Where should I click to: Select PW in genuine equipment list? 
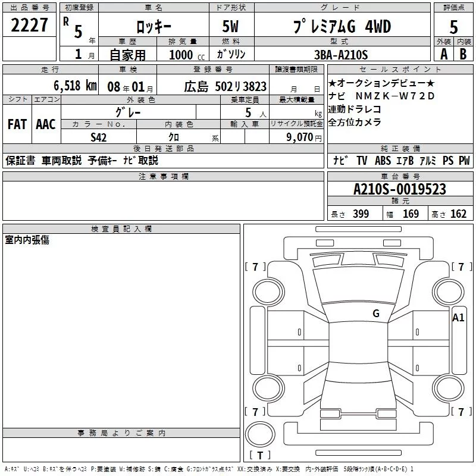[x=464, y=160]
